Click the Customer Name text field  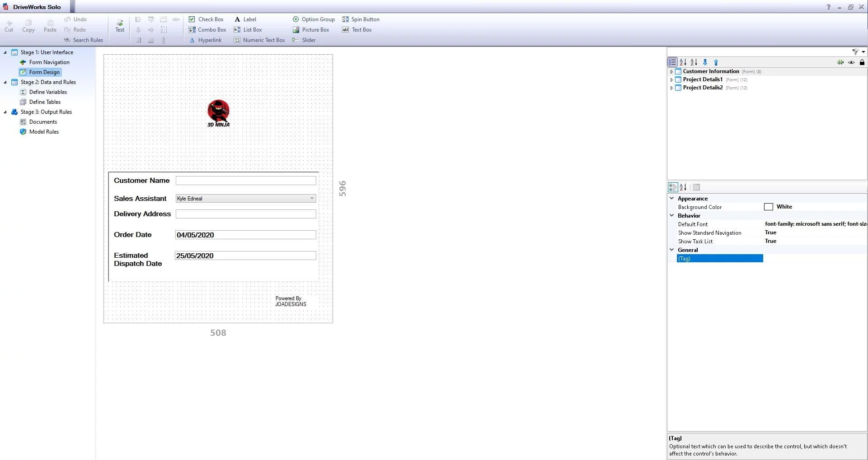(x=245, y=181)
